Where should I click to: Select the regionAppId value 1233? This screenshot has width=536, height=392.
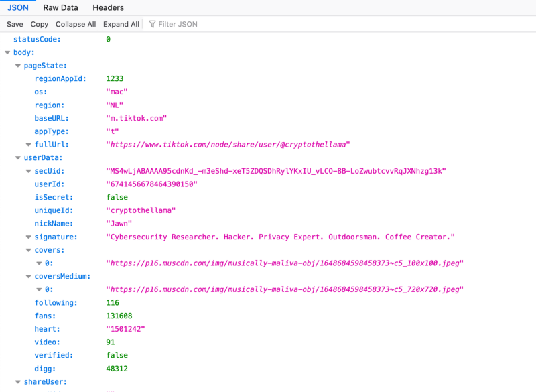115,78
